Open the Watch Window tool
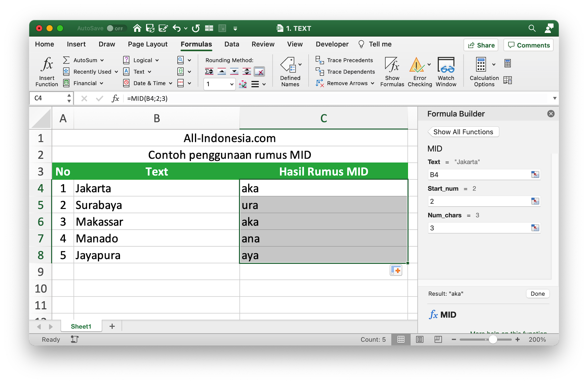Viewport: 588px width, 384px height. point(446,65)
